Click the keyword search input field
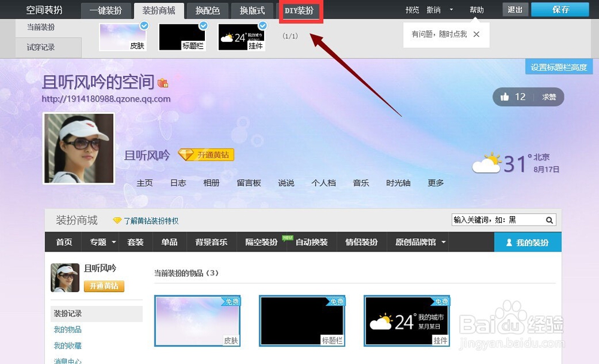This screenshot has height=364, width=599. click(x=498, y=220)
